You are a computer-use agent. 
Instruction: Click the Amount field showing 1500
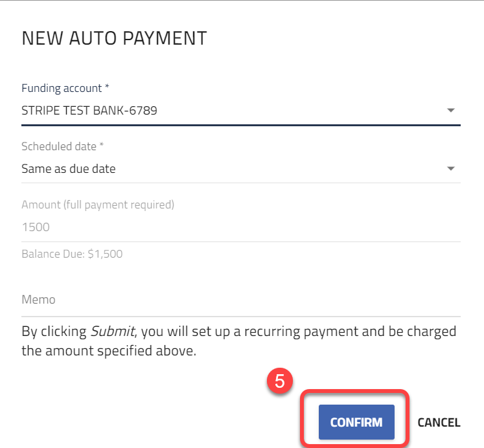[x=241, y=227]
